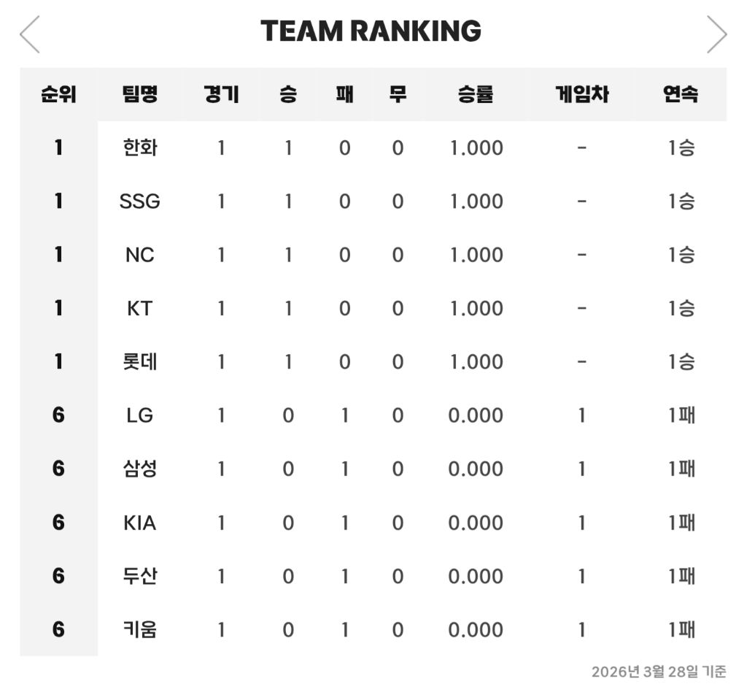Select the SSG team name
Viewport: 747px width, 700px height.
point(140,201)
